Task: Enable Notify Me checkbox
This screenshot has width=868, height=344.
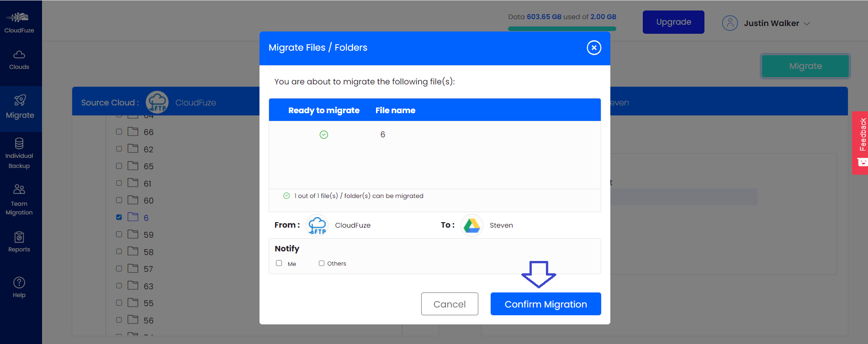Action: point(279,263)
